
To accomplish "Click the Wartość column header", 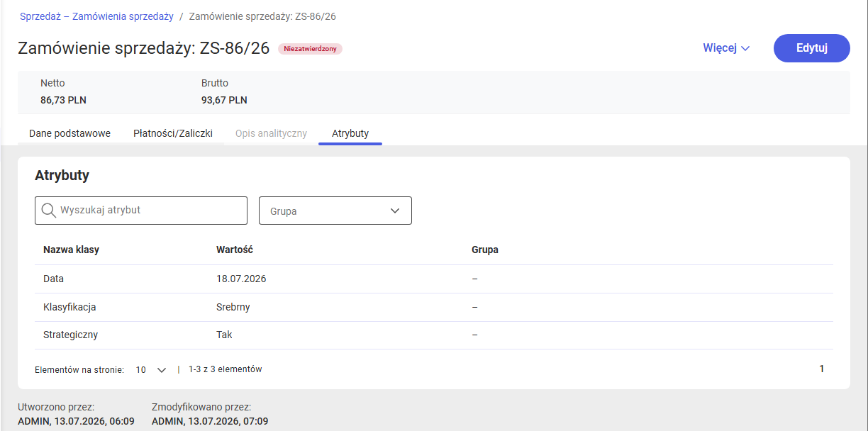I will pyautogui.click(x=235, y=250).
